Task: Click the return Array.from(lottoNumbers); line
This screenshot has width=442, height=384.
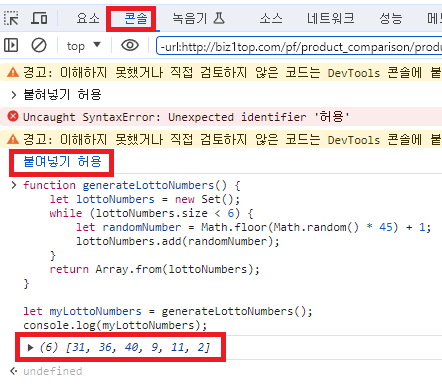Action: coord(154,269)
